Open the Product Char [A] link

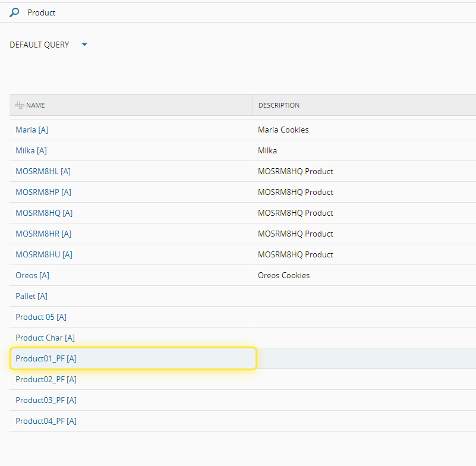click(45, 338)
